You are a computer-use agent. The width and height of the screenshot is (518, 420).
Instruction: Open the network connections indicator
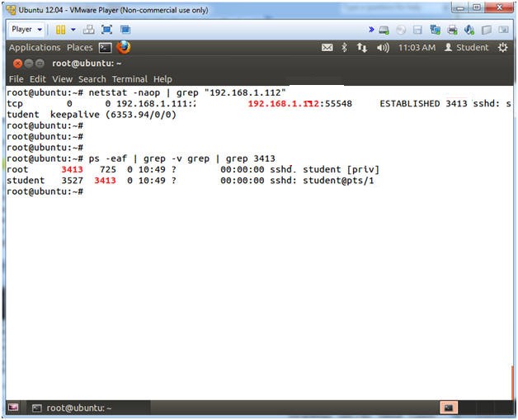(x=361, y=48)
